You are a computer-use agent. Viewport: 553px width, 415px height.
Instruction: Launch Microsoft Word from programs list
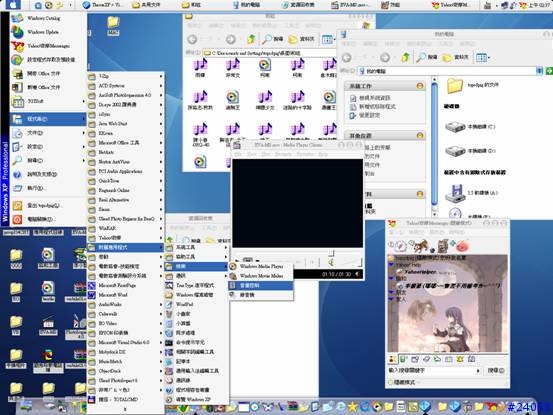coord(125,295)
